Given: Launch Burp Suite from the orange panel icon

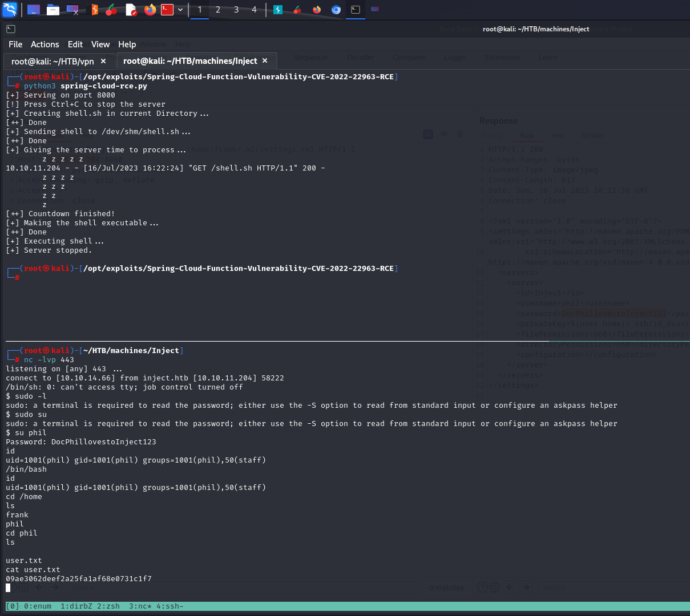Looking at the screenshot, I should click(95, 10).
